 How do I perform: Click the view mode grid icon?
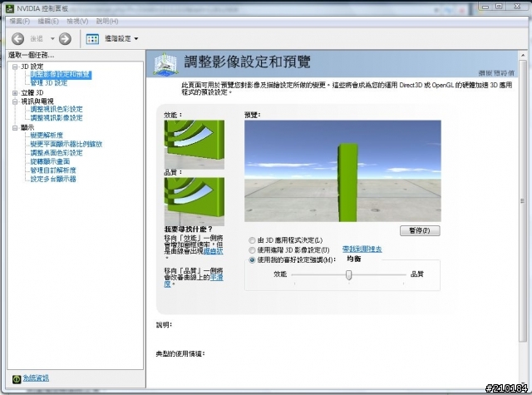pyautogui.click(x=92, y=39)
